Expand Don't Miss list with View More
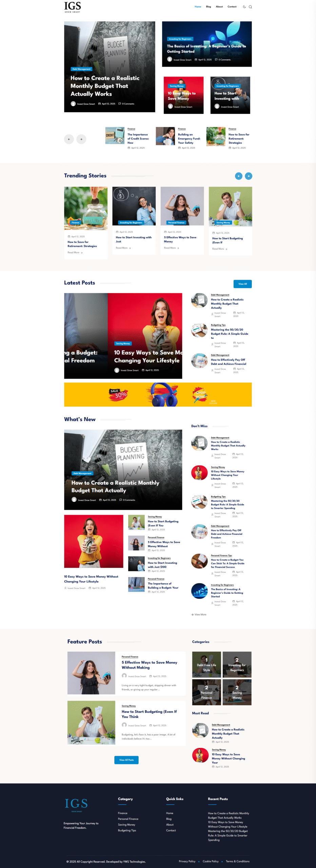The image size is (316, 868). (x=199, y=614)
